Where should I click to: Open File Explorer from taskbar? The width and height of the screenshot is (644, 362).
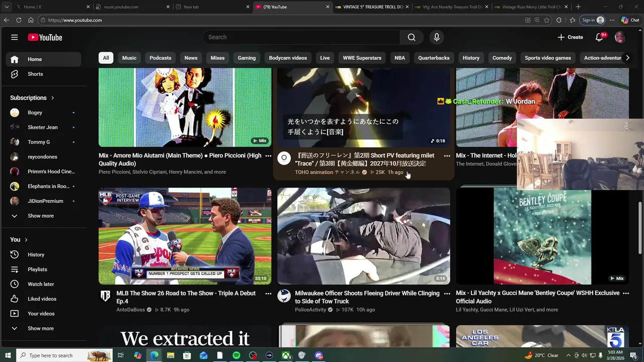[171, 355]
